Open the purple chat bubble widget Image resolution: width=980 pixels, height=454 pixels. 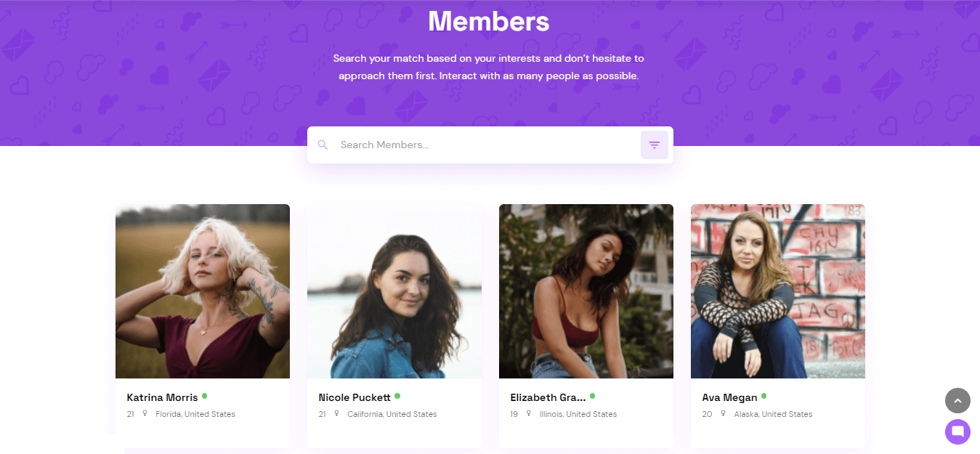pos(957,431)
